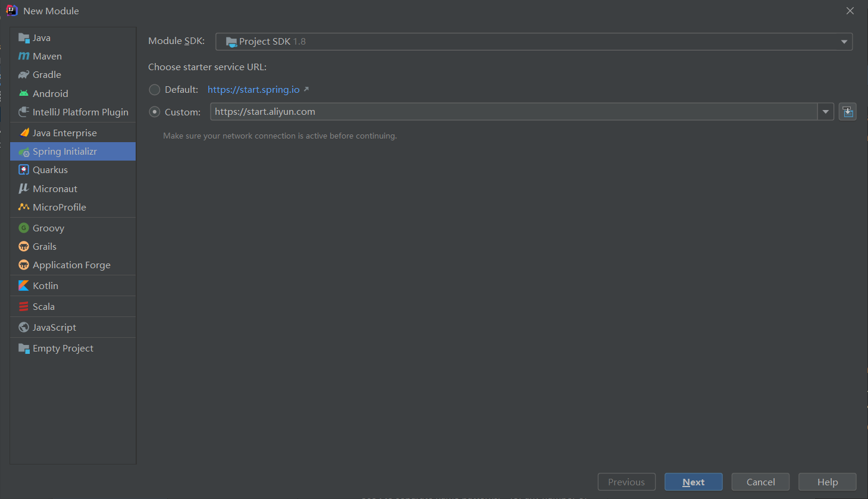Image resolution: width=868 pixels, height=499 pixels.
Task: Open the Help button
Action: click(827, 482)
